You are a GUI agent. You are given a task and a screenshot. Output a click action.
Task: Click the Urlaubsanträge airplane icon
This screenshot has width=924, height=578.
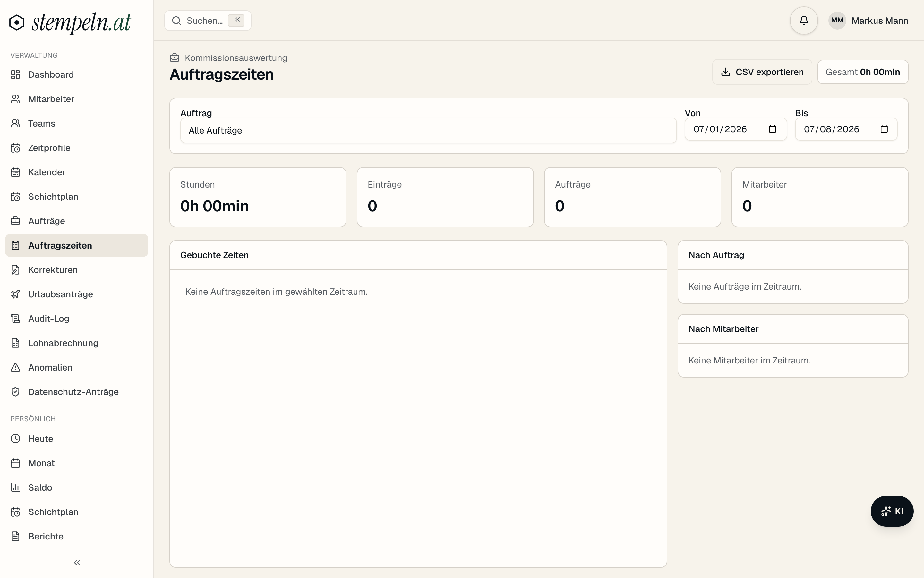15,294
